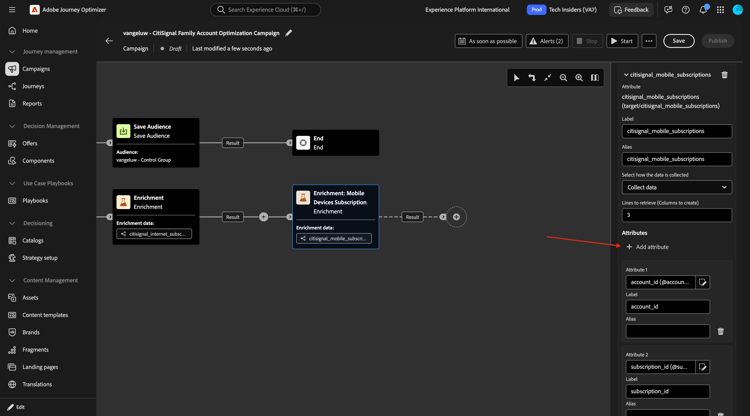Click the Save button
This screenshot has width=750, height=416.
[x=679, y=41]
